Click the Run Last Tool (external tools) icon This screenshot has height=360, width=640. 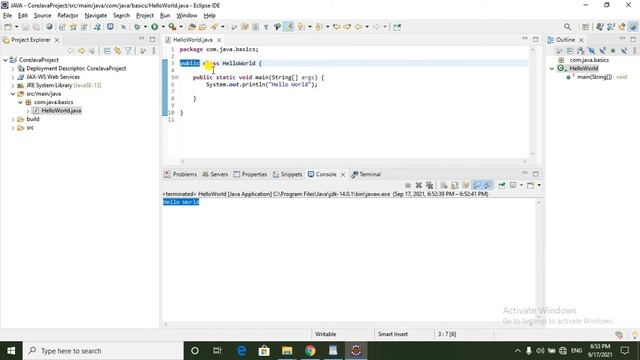[x=173, y=27]
